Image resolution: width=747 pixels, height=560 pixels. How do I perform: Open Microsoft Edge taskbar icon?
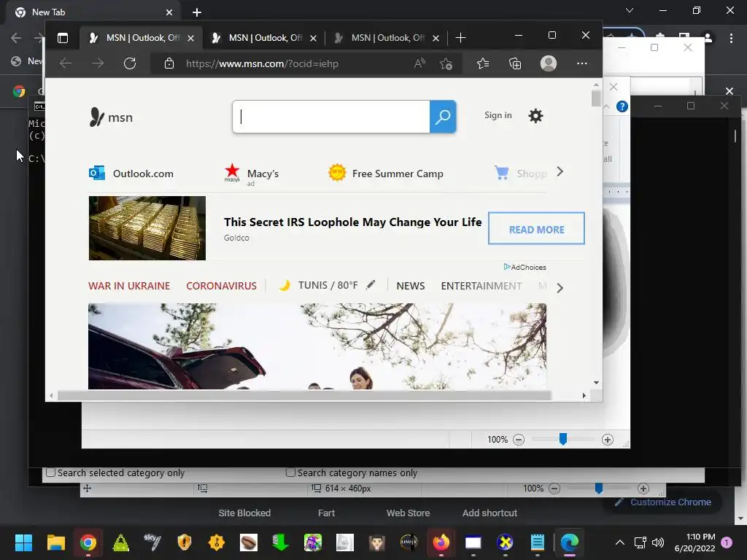tap(569, 542)
